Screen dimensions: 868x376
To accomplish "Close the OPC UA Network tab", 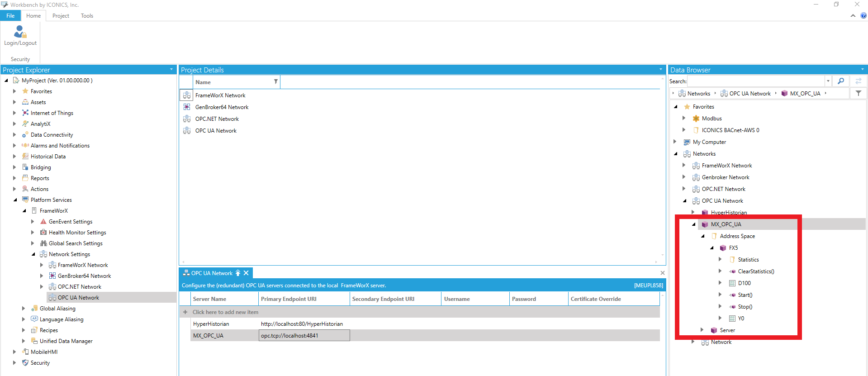I will (x=246, y=273).
